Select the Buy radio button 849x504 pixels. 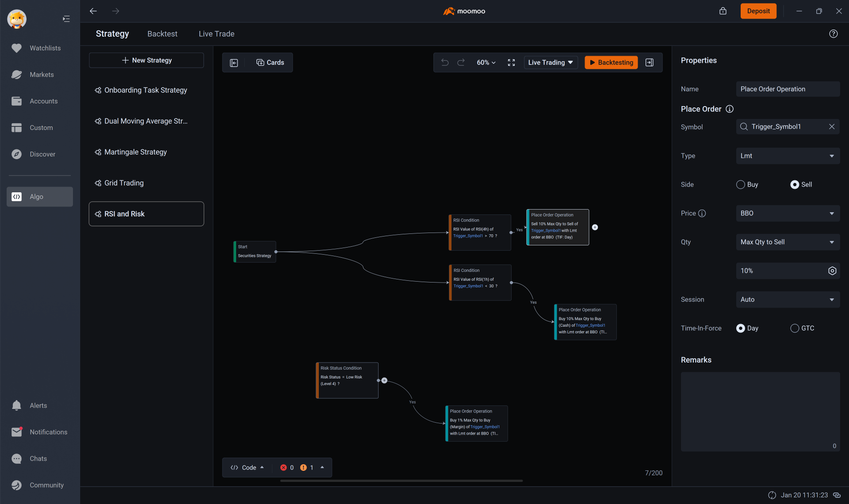click(x=740, y=184)
